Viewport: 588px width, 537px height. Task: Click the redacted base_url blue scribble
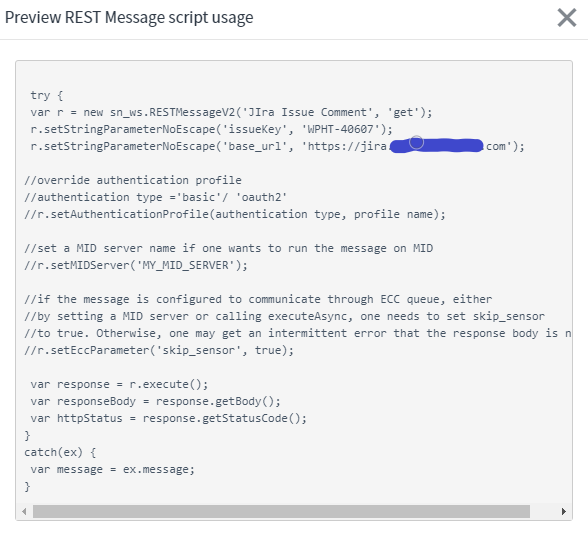436,146
